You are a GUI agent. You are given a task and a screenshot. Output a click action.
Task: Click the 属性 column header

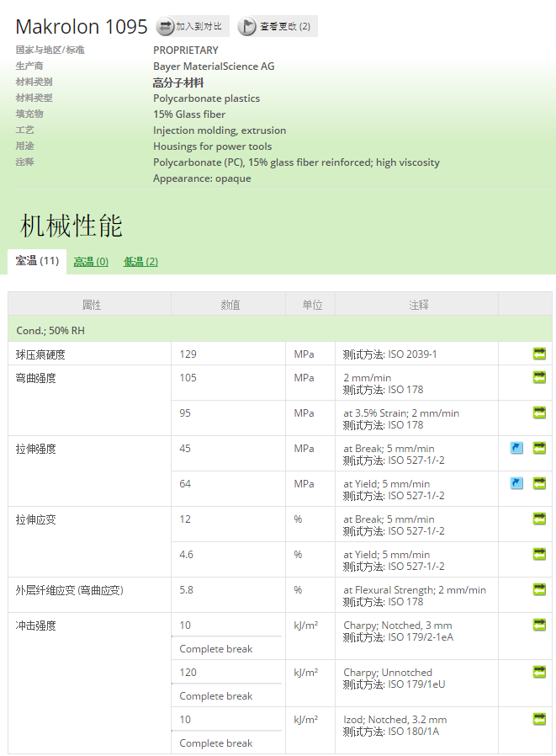tap(91, 305)
